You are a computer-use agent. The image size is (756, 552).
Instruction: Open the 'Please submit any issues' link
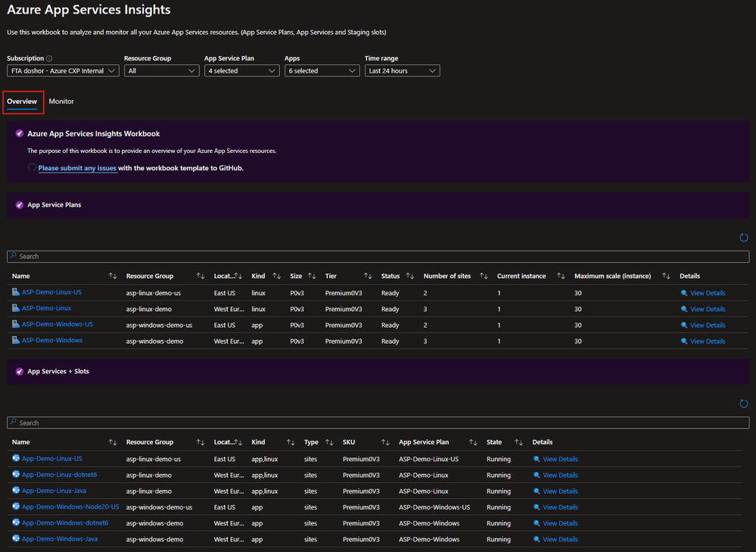tap(77, 168)
